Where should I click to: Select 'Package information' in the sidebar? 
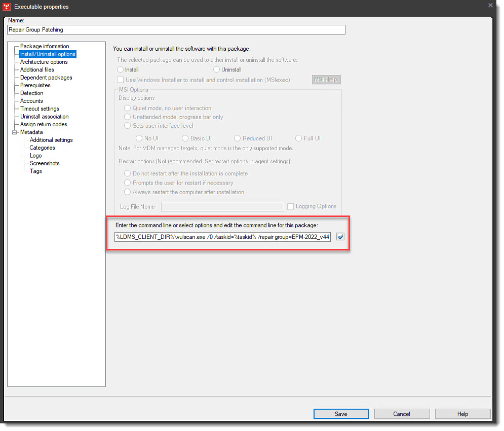[44, 46]
